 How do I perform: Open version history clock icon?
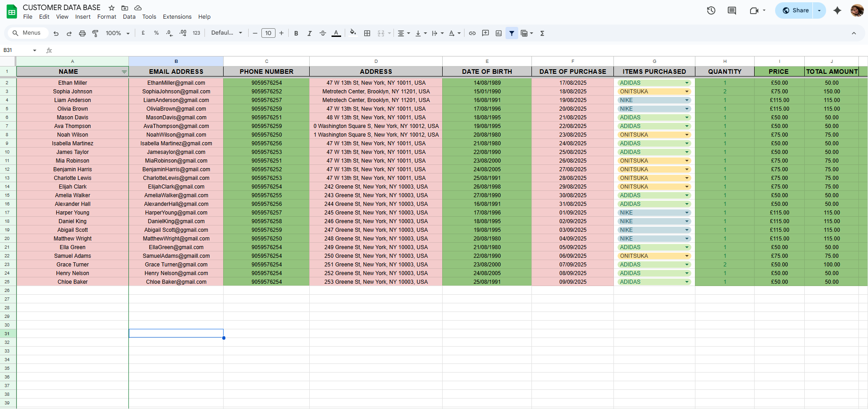click(711, 10)
